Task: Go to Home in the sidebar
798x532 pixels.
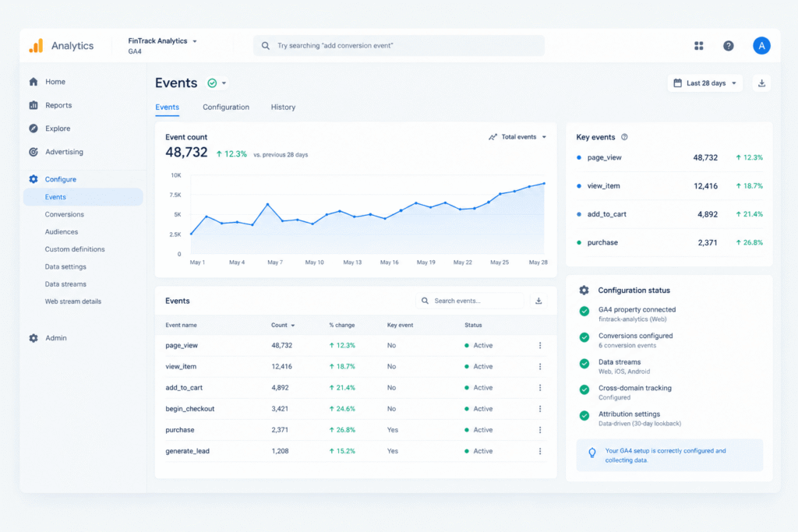Action: click(55, 81)
